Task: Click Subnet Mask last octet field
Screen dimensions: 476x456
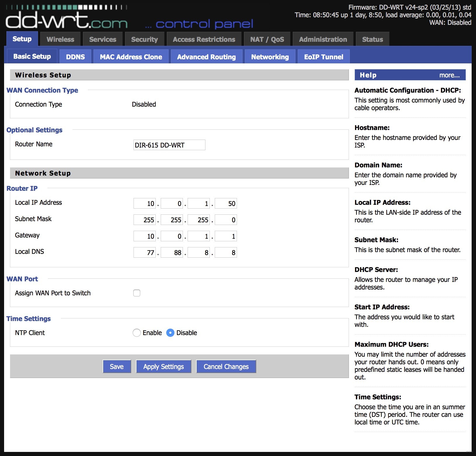Action: [226, 220]
